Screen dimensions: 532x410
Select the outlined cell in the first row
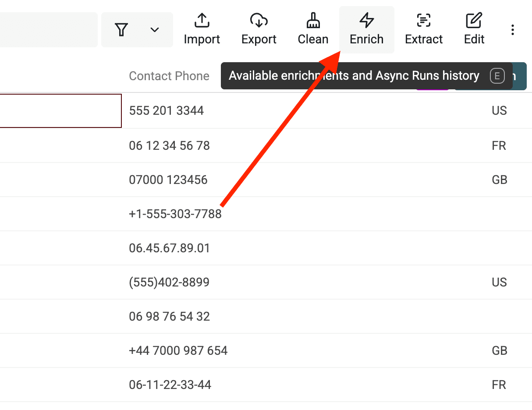(x=60, y=111)
